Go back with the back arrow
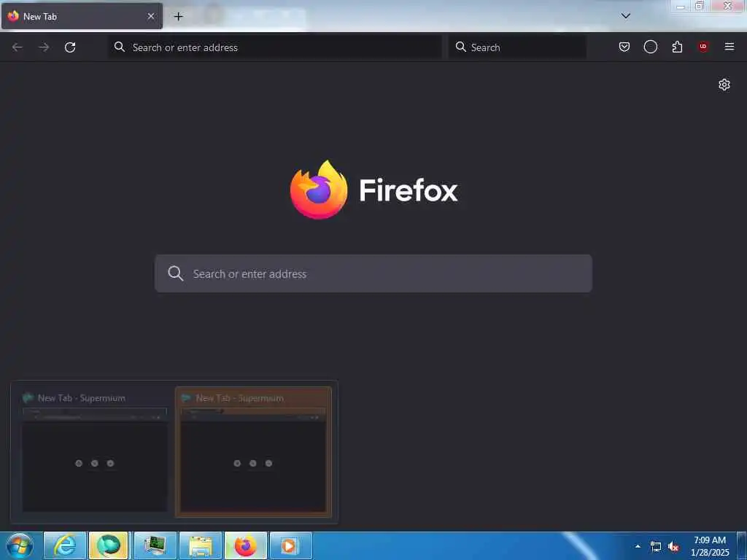Screen dimensions: 747x560 (18, 47)
